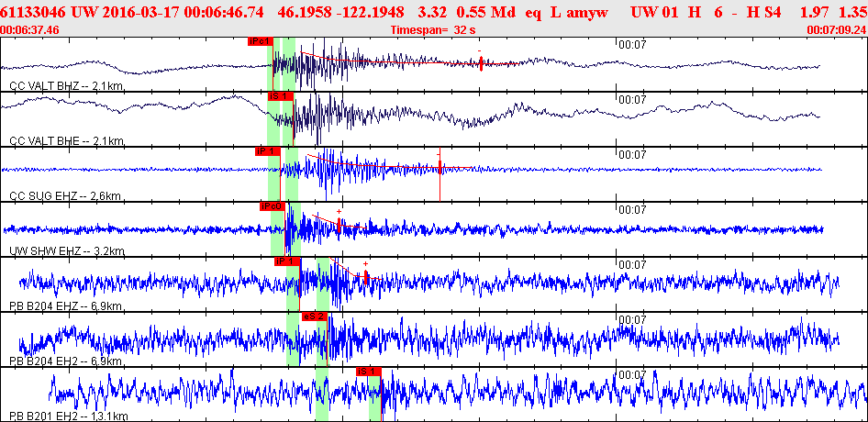Click the iP 1 pick flag on B204 EHZ
This screenshot has height=422, width=868.
point(286,261)
